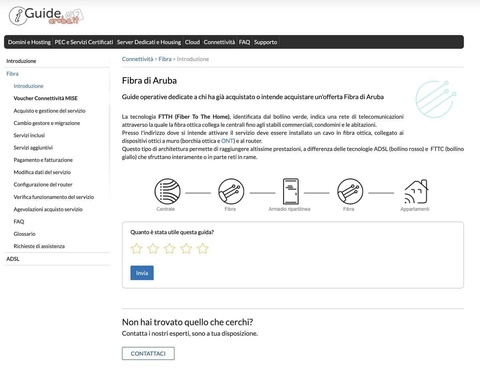480x374 pixels.
Task: Submit rating with the Invia button
Action: click(142, 273)
